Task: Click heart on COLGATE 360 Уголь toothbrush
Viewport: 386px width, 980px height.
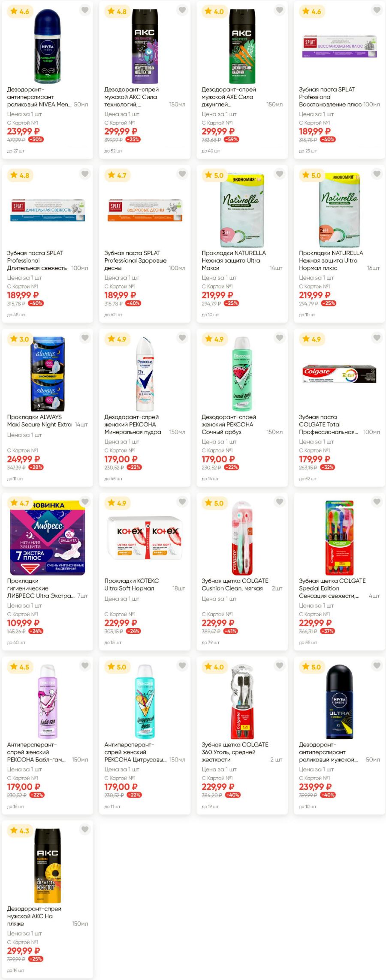Action: (280, 665)
